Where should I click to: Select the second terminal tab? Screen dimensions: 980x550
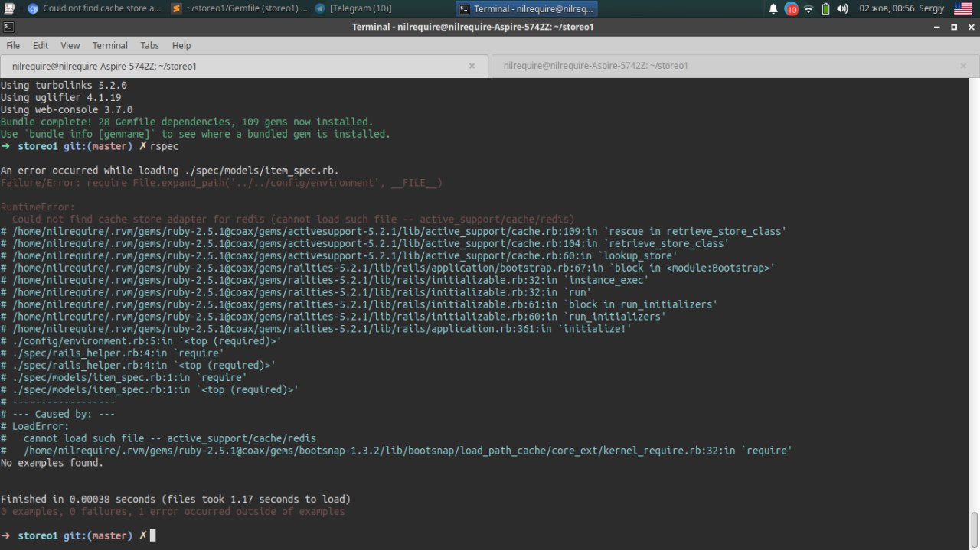[x=596, y=66]
